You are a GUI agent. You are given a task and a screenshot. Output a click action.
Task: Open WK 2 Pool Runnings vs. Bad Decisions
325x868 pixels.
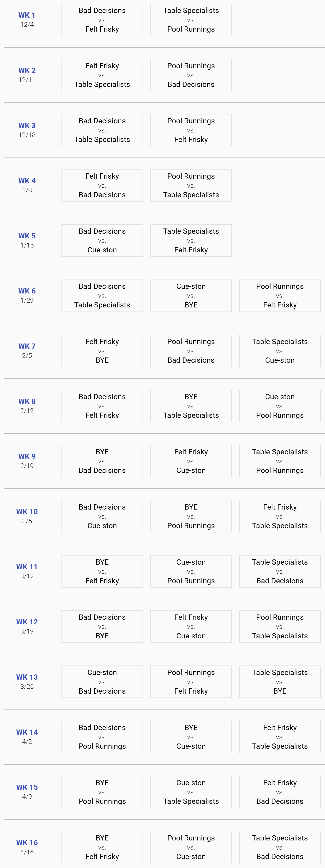tap(191, 75)
